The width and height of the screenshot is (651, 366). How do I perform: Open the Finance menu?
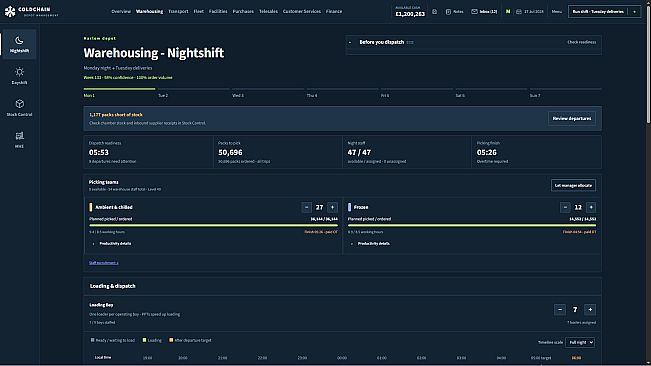click(334, 11)
